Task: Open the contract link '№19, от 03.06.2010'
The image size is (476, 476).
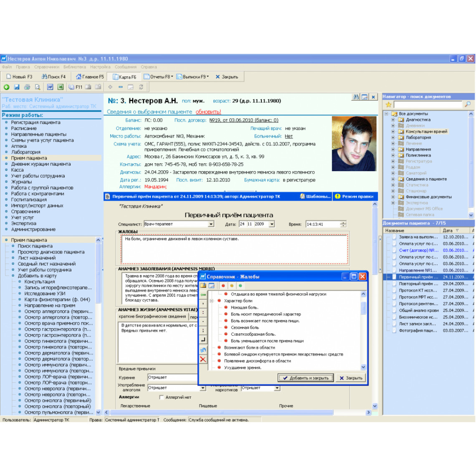Action: pyautogui.click(x=244, y=120)
